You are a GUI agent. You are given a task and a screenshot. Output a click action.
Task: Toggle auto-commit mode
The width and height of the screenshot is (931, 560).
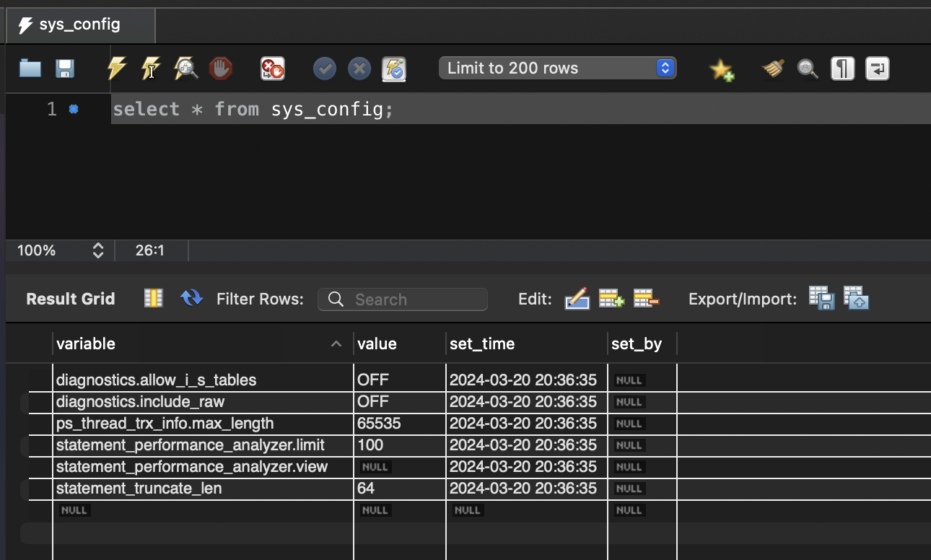click(394, 69)
